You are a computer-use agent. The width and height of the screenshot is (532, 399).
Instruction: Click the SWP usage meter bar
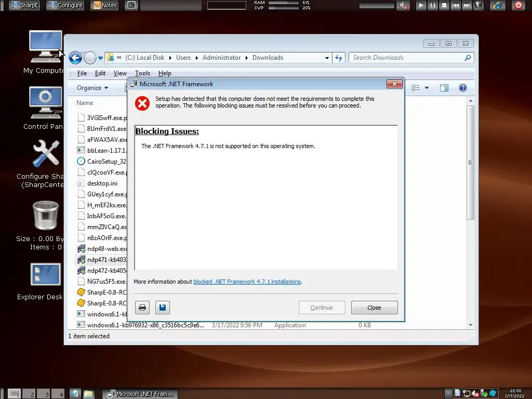tap(284, 7)
